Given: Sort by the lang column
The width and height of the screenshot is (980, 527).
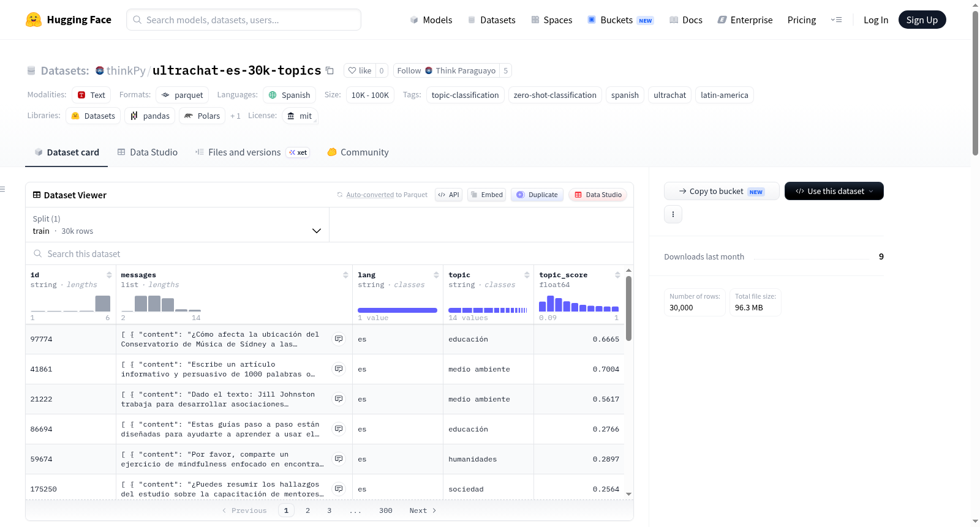Looking at the screenshot, I should point(436,275).
